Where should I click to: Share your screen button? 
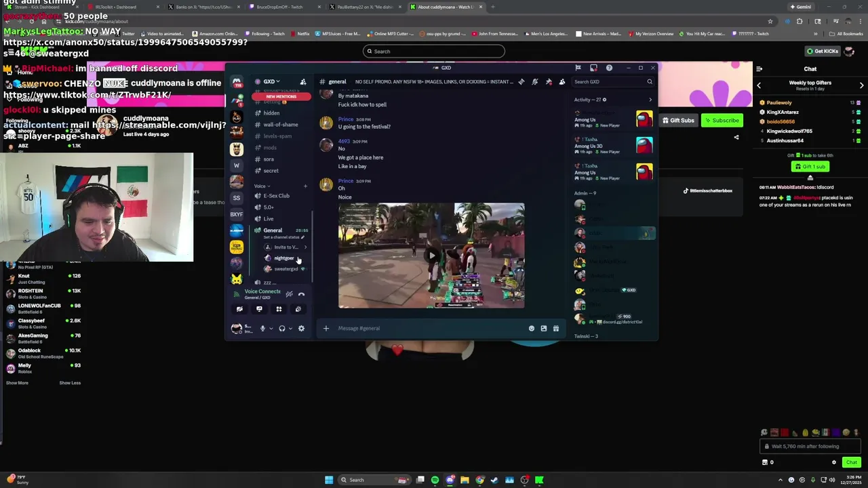259,309
